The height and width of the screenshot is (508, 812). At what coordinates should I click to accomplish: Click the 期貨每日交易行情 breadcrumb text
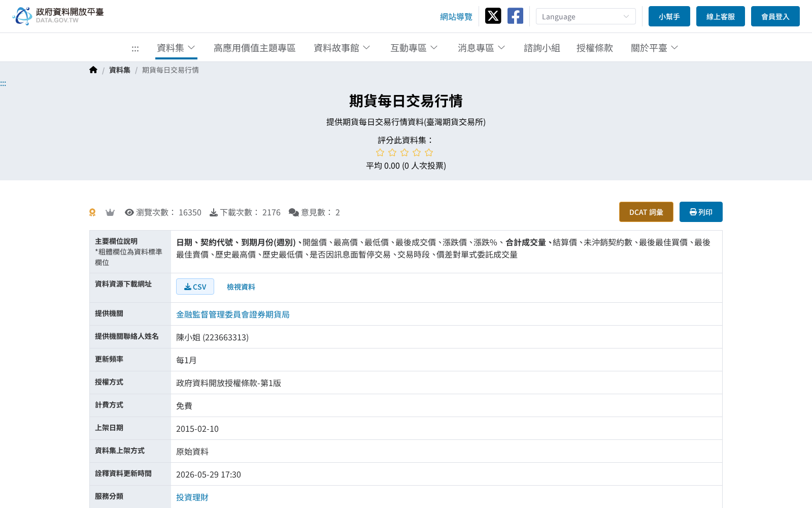coord(171,70)
